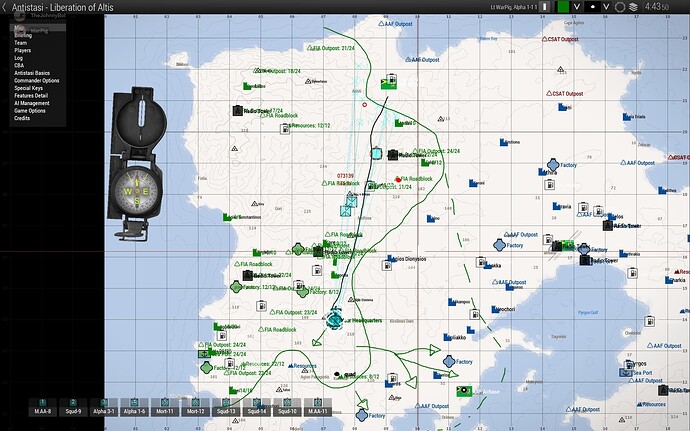This screenshot has width=690, height=431.
Task: Click the small red circle marker near Abdera
Action: (x=364, y=105)
